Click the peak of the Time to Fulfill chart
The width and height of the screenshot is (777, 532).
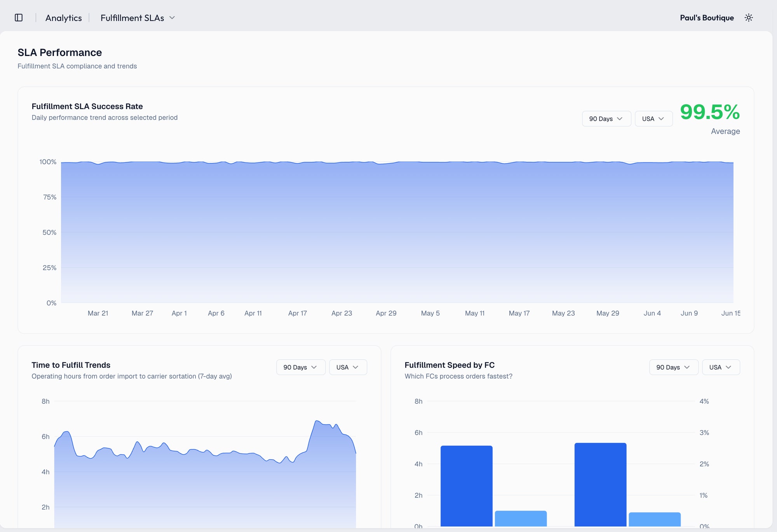coord(317,421)
